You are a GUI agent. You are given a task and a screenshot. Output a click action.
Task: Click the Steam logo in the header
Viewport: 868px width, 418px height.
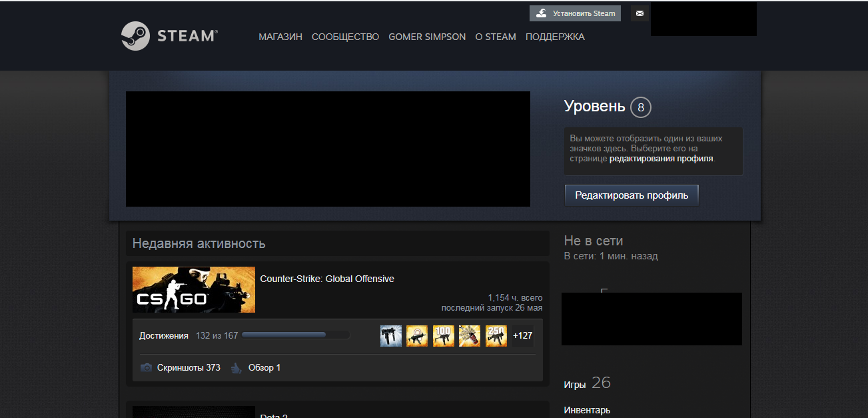pyautogui.click(x=169, y=36)
